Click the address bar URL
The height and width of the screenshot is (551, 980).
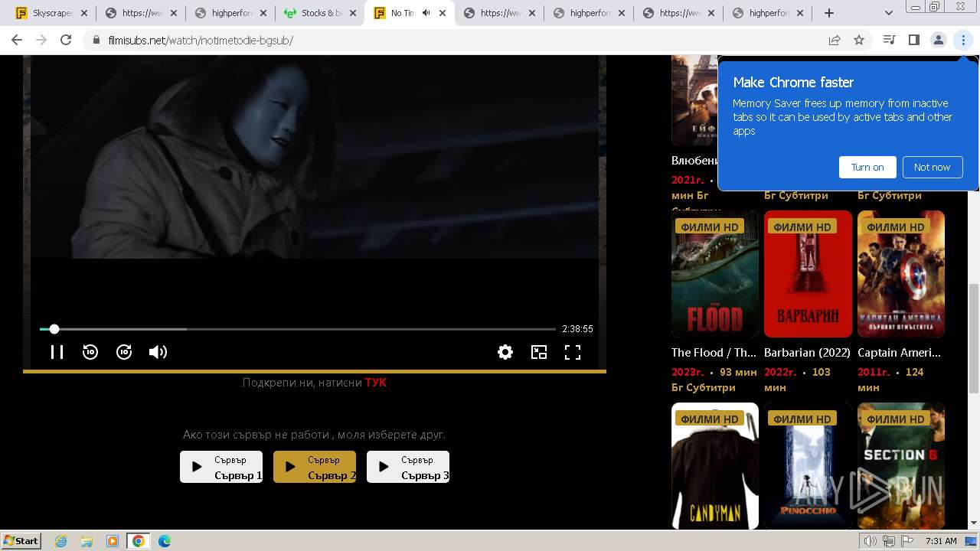pos(201,41)
